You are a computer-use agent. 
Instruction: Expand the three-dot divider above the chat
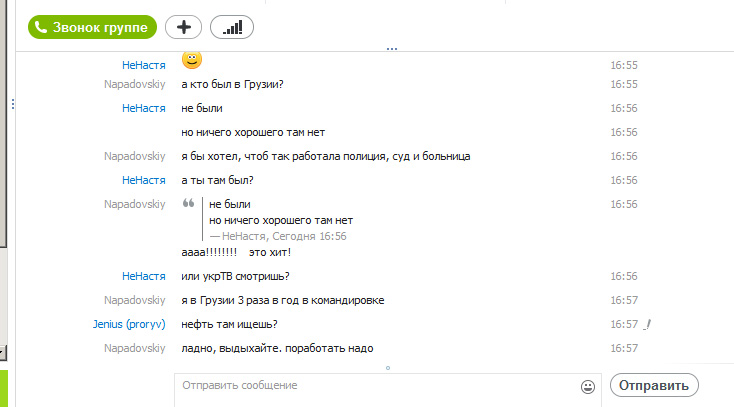pyautogui.click(x=392, y=49)
